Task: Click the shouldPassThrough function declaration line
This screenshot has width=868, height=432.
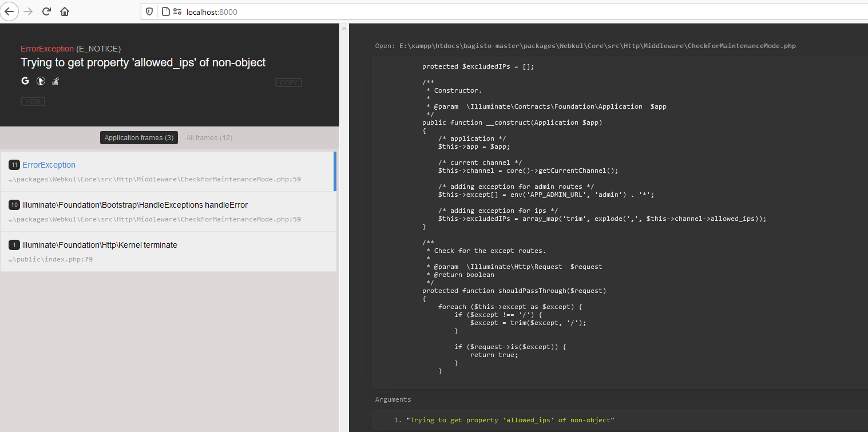Action: 514,291
